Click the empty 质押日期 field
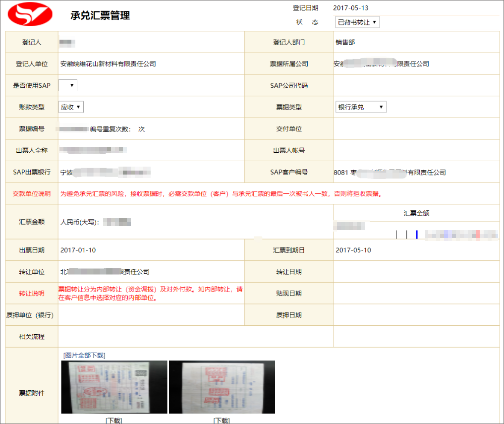The height and width of the screenshot is (424, 504). (416, 315)
